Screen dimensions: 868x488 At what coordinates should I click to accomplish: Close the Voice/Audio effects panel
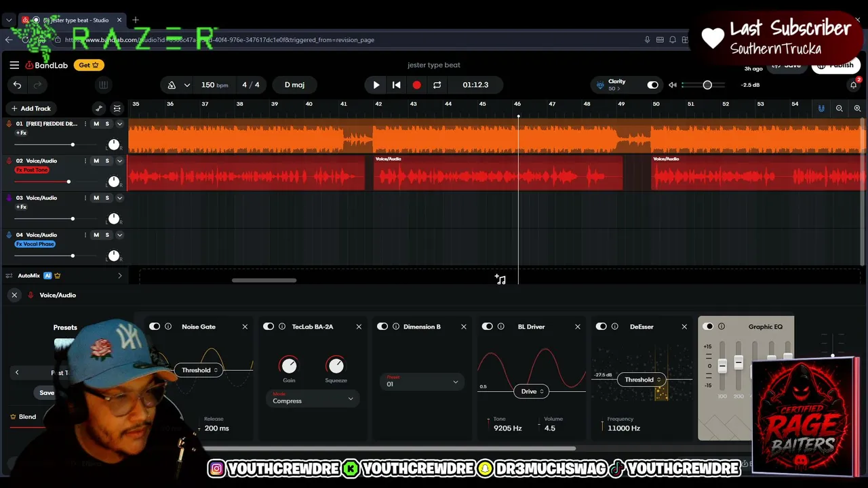coord(14,295)
